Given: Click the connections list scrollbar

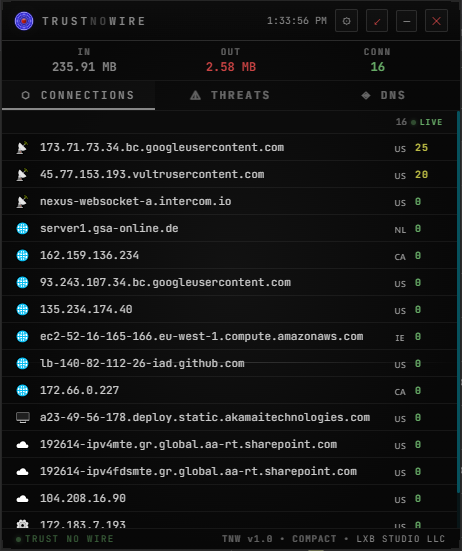Looking at the screenshot, I should pos(458,302).
